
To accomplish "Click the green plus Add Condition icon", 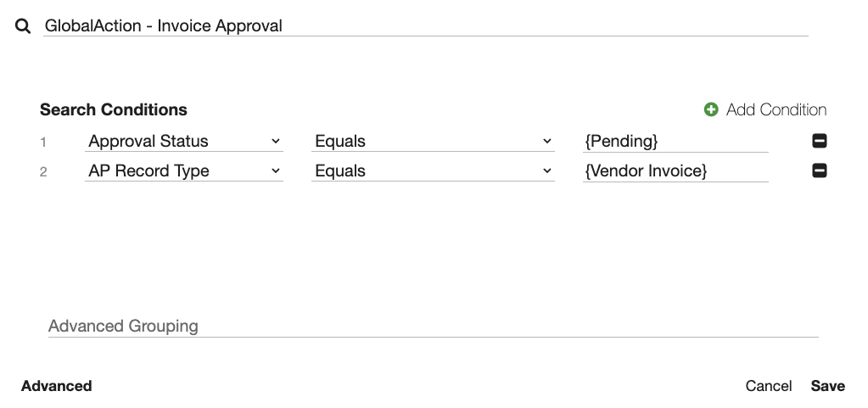I will tap(711, 109).
